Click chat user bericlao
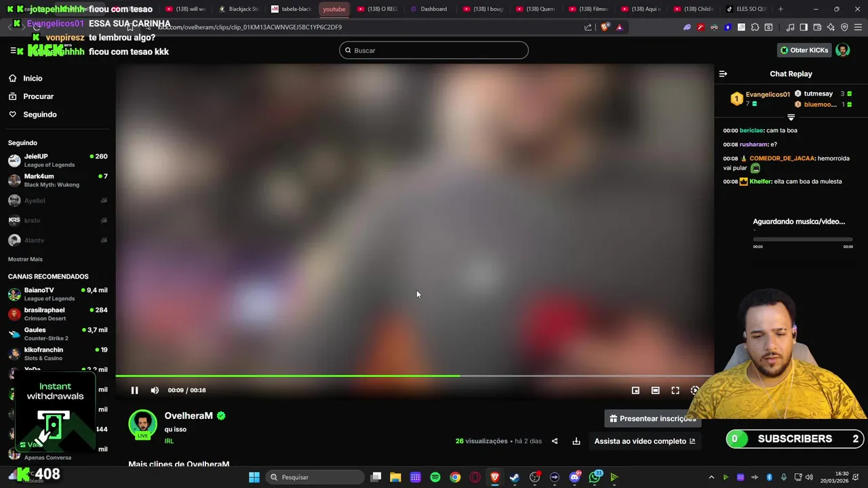 pos(751,130)
